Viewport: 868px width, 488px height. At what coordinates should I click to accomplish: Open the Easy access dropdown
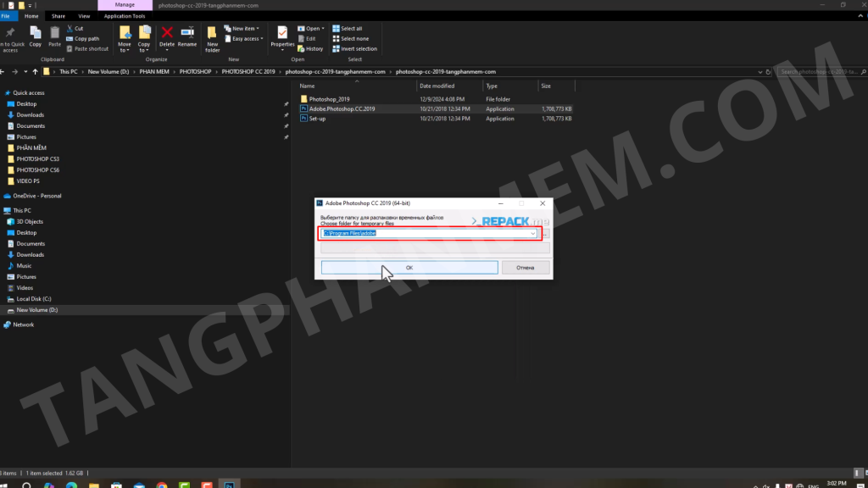(248, 39)
